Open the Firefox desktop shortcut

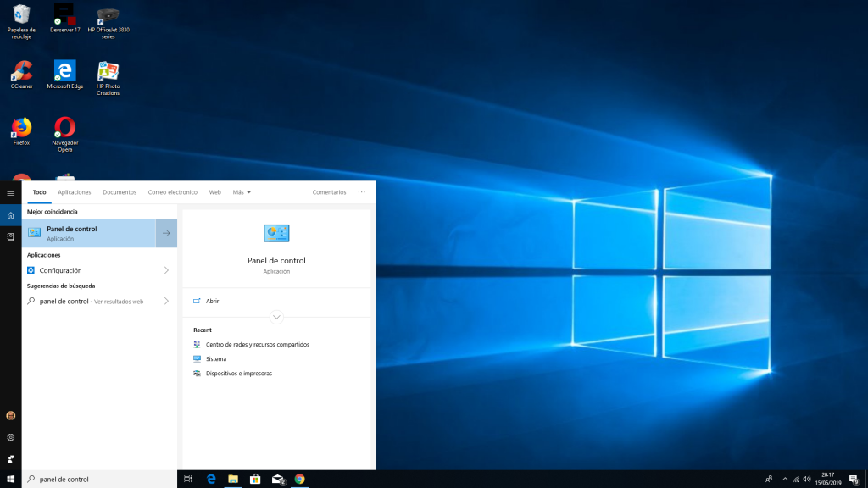21,130
